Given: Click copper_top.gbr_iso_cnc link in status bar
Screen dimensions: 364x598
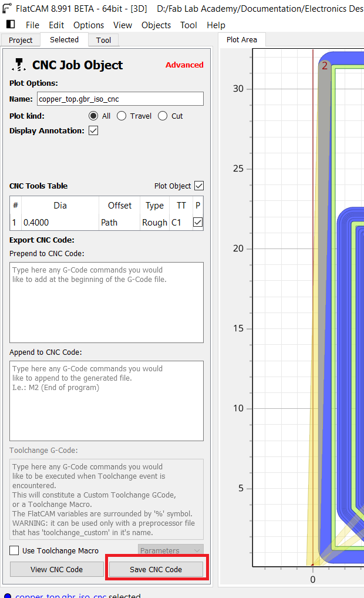Looking at the screenshot, I should click(60, 595).
